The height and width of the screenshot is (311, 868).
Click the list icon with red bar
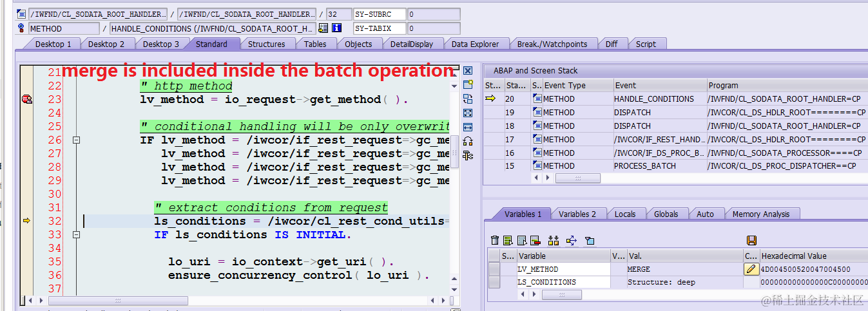(x=536, y=240)
